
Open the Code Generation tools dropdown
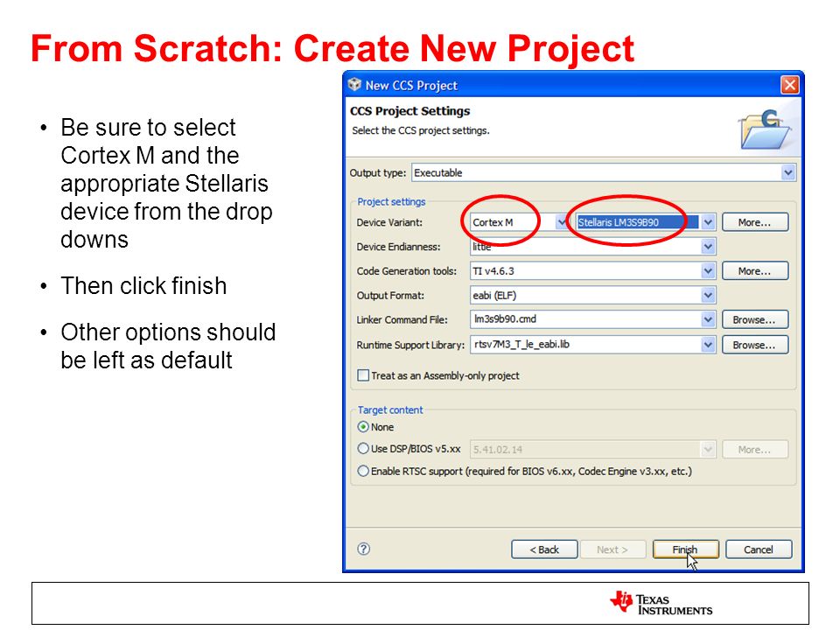click(x=708, y=271)
